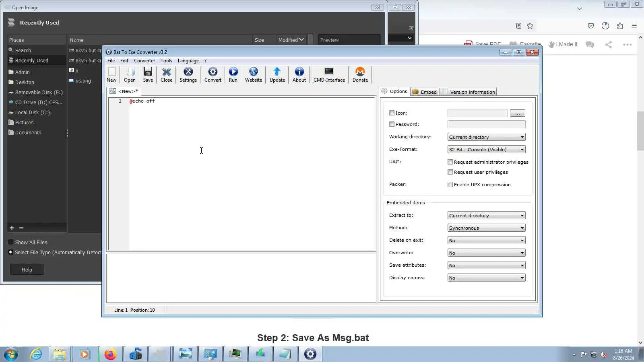Click the Help button in Open Image dialog
This screenshot has height=362, width=644.
pos(27,269)
